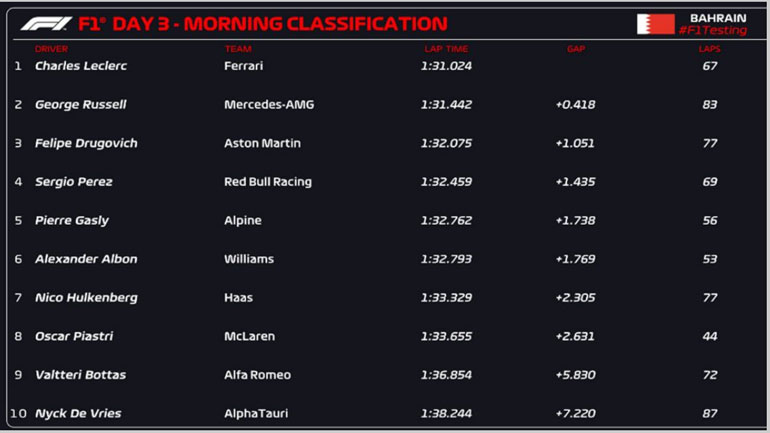Screen dimensions: 770x433
Task: Select the TEAM column header
Action: 238,48
